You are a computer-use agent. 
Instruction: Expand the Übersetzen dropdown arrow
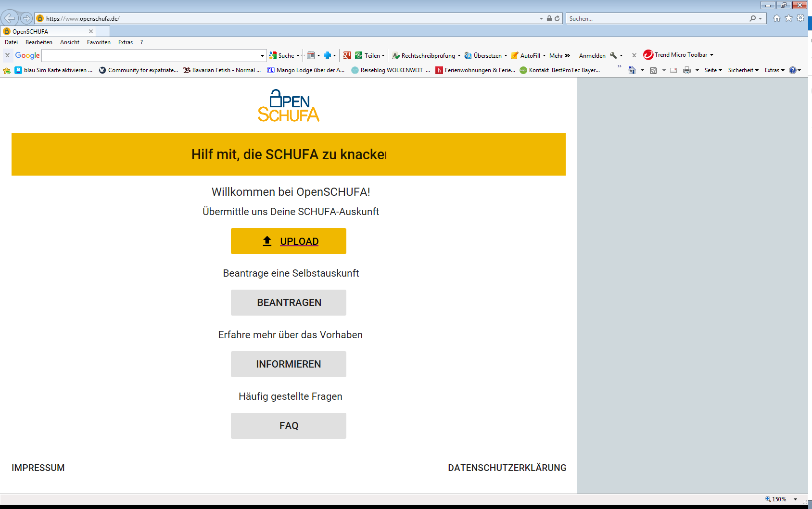(506, 55)
